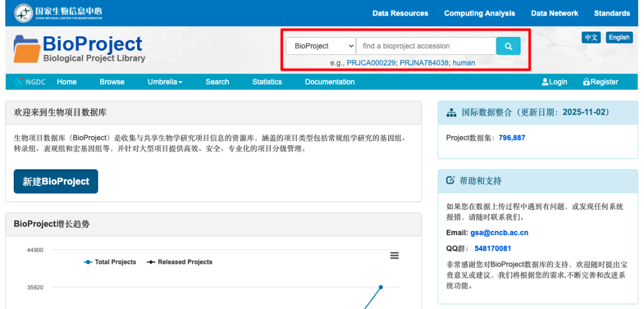
Task: Open example accession PRJCA000229
Action: (371, 63)
